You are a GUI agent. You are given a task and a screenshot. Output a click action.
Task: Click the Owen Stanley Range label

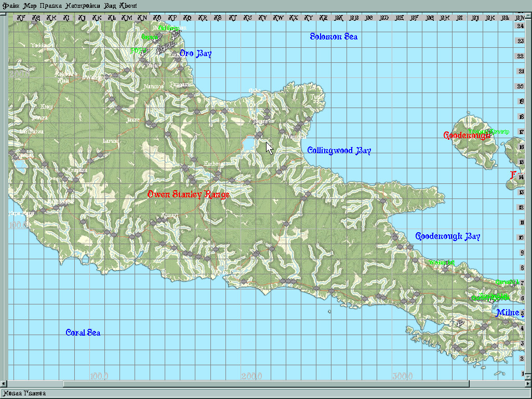188,194
